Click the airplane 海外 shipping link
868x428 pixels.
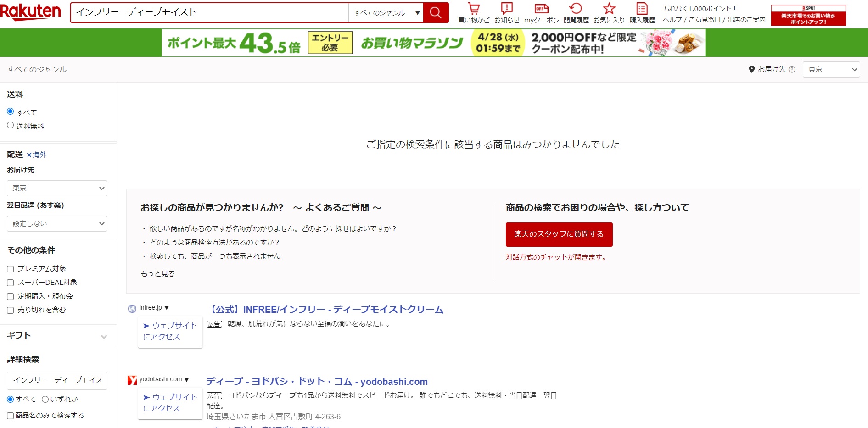[x=36, y=155]
